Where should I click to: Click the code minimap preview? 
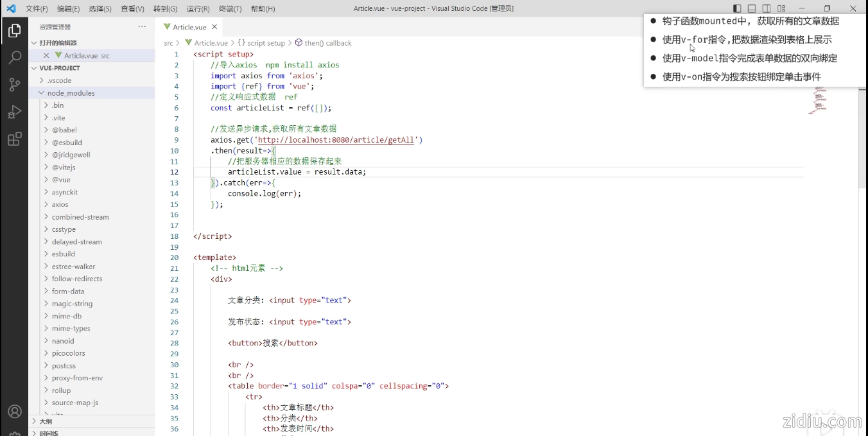pos(818,100)
